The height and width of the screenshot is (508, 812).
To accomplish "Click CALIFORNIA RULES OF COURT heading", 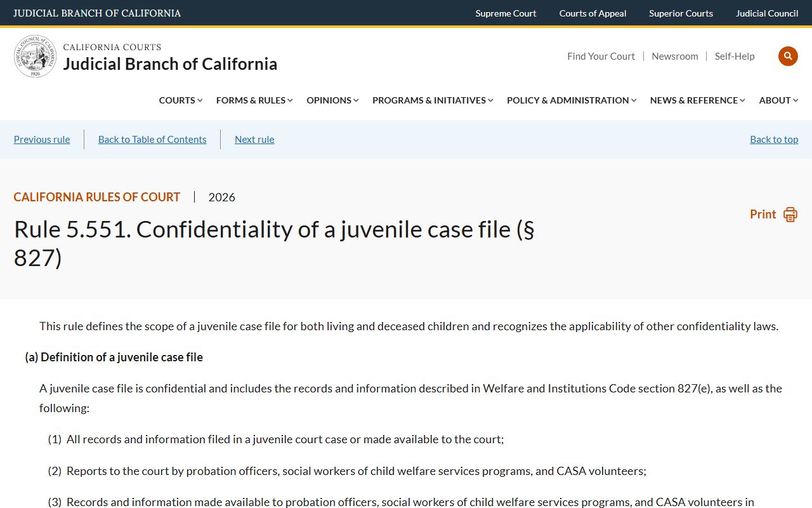I will [97, 197].
